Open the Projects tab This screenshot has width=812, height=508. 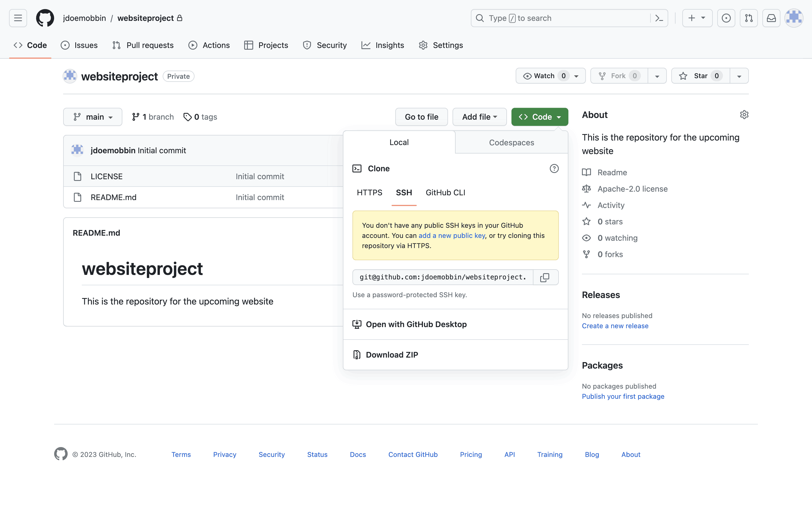click(266, 45)
